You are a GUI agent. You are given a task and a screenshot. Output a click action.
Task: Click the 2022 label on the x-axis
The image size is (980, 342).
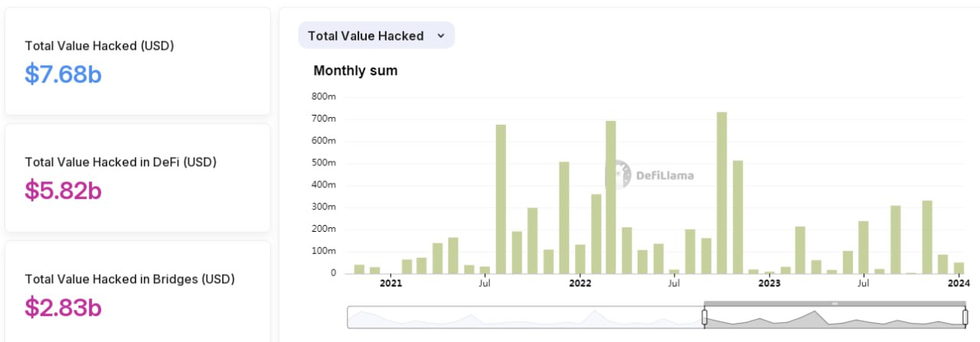tap(580, 284)
